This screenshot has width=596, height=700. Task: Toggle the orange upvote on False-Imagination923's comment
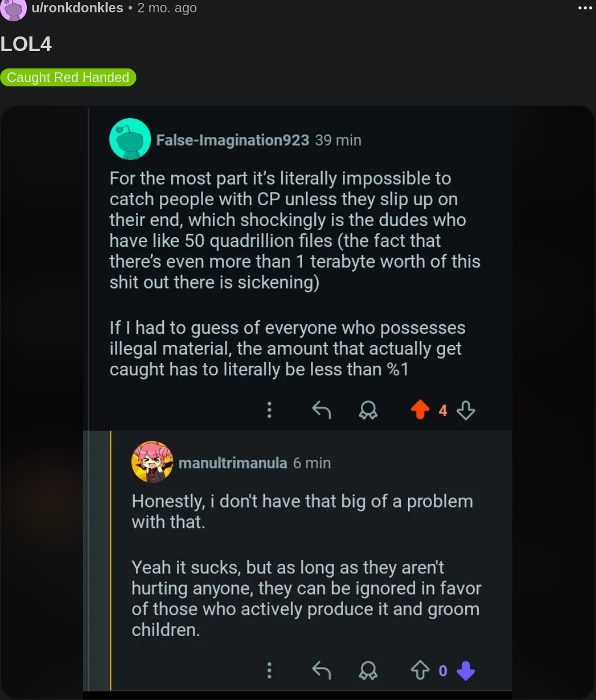pos(420,411)
